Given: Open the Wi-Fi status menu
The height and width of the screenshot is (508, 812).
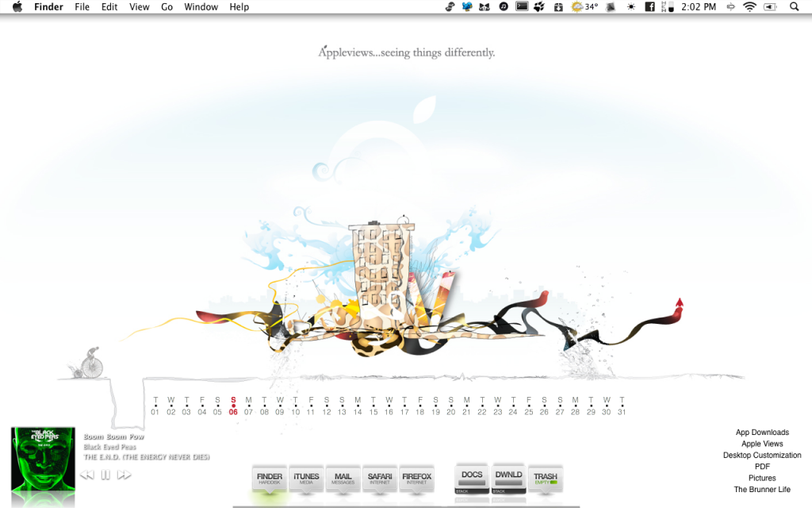Looking at the screenshot, I should [749, 6].
